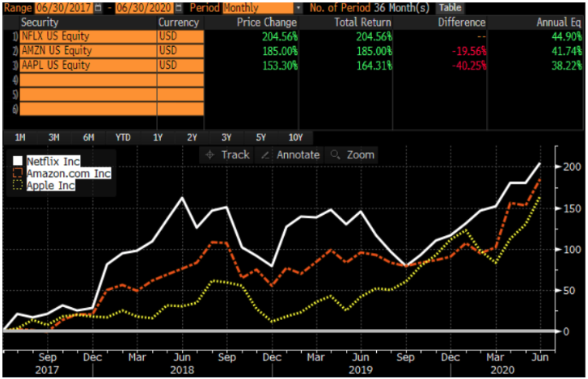588x379 pixels.
Task: Click annual equivalent value 41.74%
Action: (x=567, y=51)
